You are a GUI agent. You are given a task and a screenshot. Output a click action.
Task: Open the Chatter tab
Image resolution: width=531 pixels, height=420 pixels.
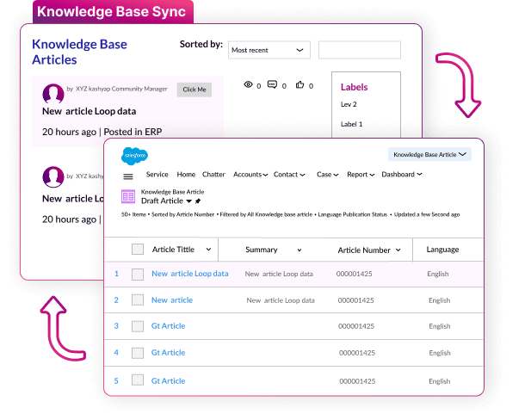[x=213, y=175]
